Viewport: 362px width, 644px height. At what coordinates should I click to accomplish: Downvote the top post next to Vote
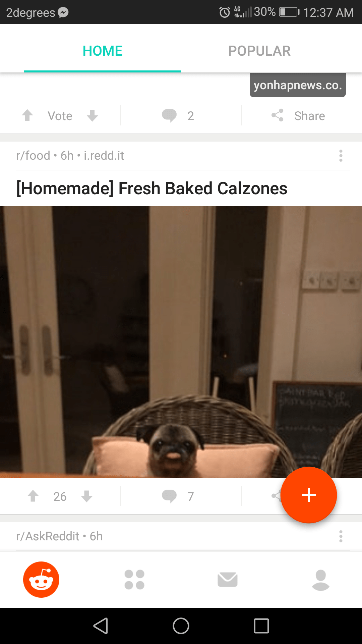(92, 115)
